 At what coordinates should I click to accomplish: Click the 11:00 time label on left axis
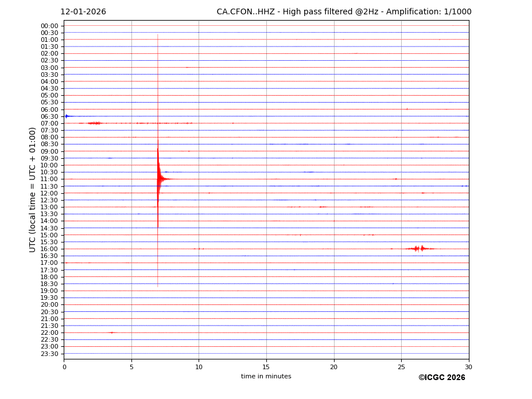(x=49, y=179)
